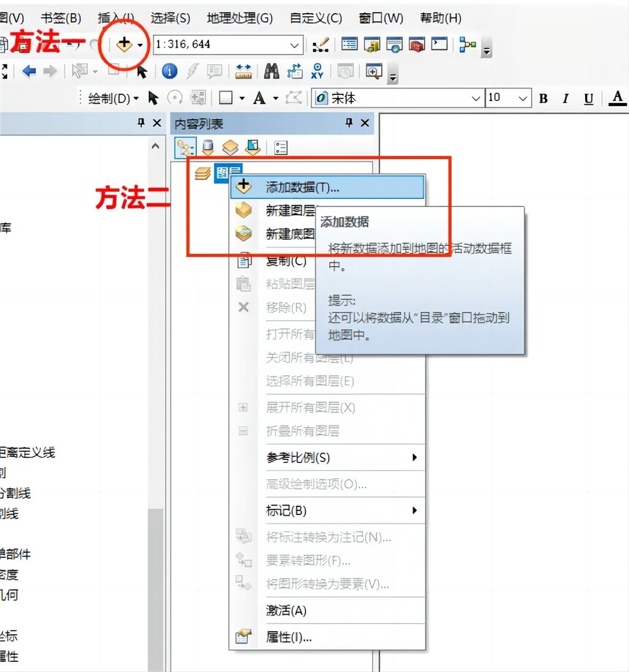Open the 自定义(C) menu

[x=316, y=18]
